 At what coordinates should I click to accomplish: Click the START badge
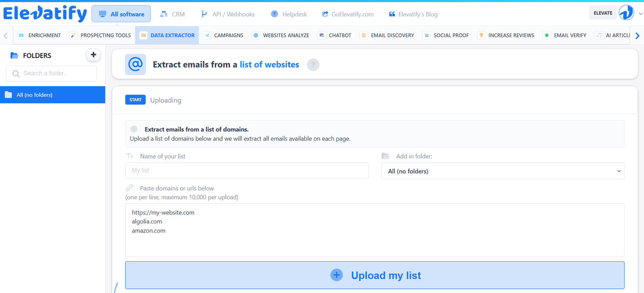tap(135, 100)
